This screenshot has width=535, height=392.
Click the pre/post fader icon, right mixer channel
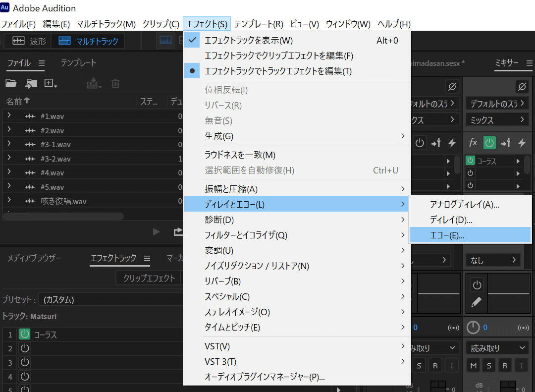(x=506, y=143)
